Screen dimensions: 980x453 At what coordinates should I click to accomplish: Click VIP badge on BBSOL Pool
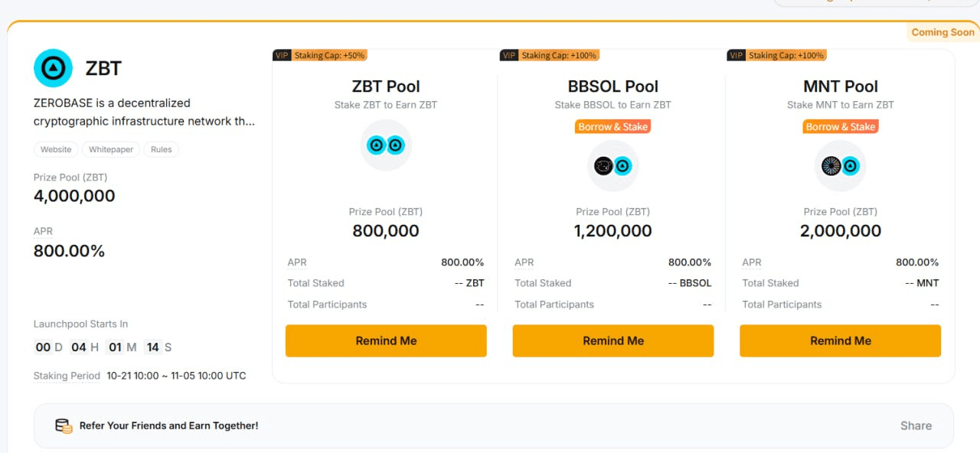[509, 55]
